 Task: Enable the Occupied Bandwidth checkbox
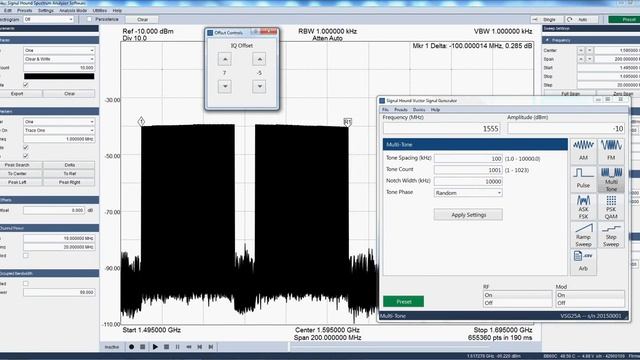(x=26, y=283)
